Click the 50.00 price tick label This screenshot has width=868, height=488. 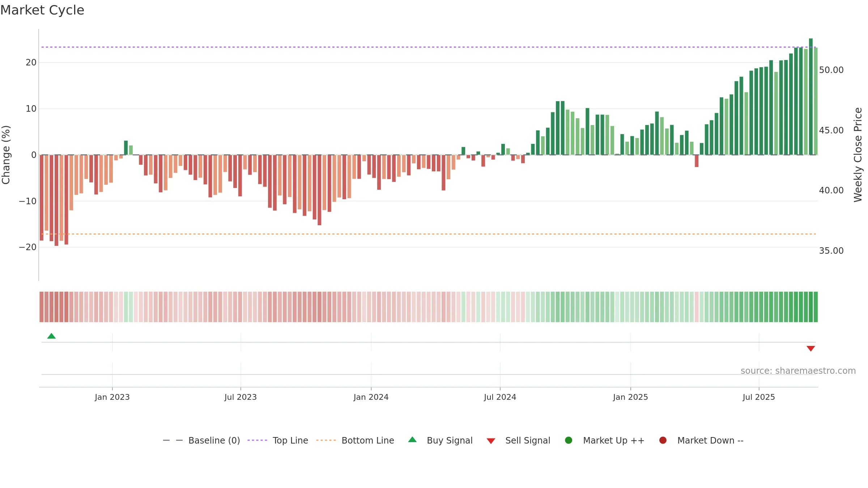click(x=831, y=70)
